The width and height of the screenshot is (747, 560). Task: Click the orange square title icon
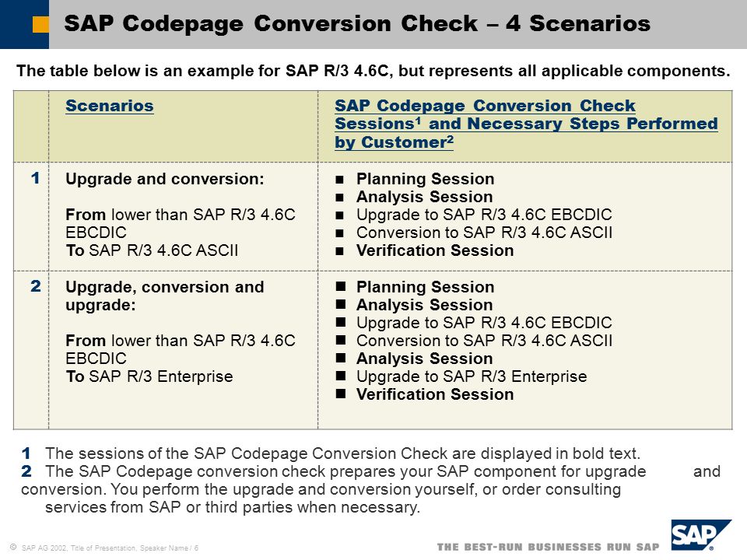tap(40, 25)
